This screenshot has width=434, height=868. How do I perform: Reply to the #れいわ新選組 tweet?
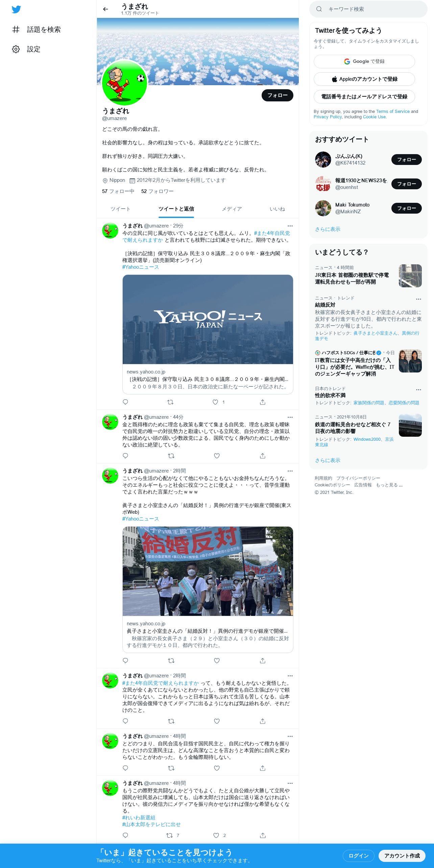pyautogui.click(x=125, y=835)
